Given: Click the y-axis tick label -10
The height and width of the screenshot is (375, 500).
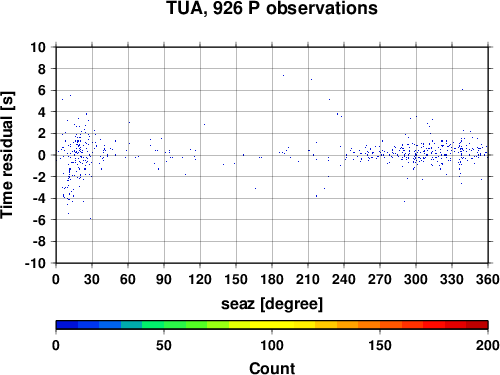Looking at the screenshot, I should tap(35, 263).
